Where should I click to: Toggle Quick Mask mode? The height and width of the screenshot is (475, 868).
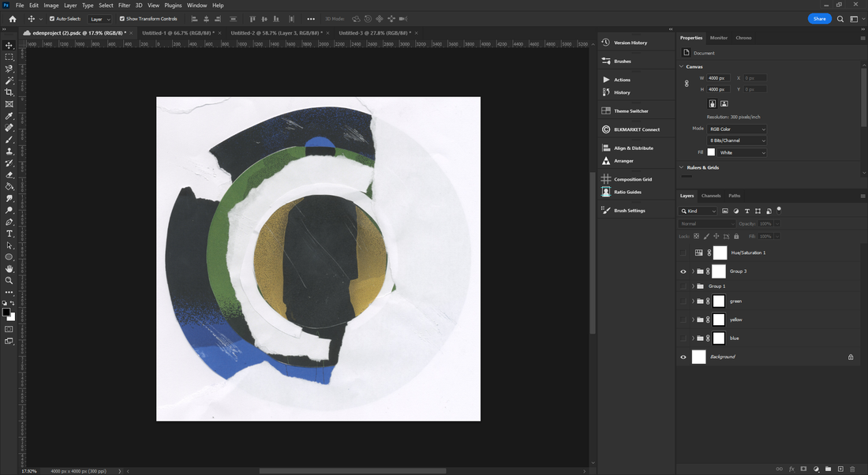[9, 329]
